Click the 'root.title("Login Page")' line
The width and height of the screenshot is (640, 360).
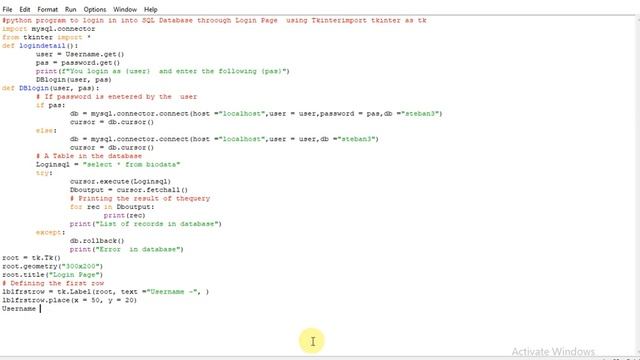click(x=53, y=275)
